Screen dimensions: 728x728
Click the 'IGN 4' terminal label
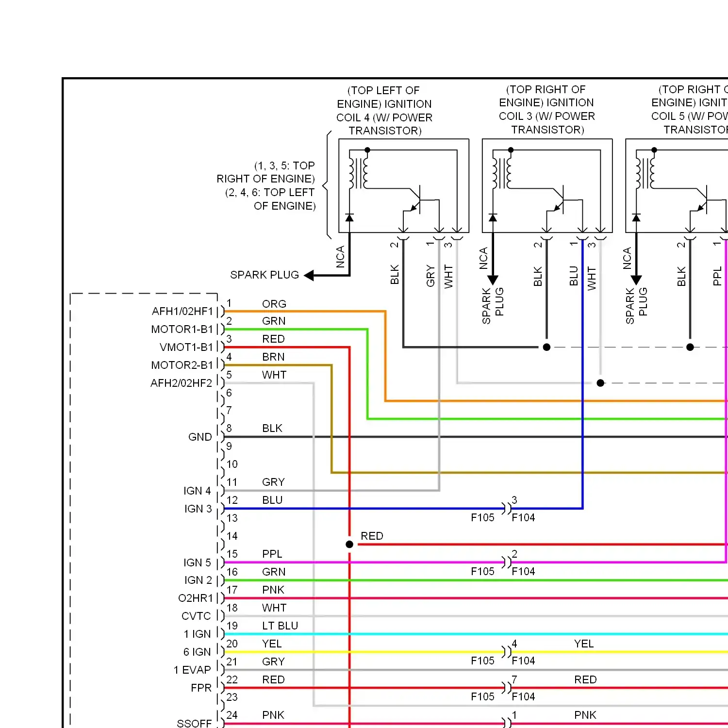point(197,491)
